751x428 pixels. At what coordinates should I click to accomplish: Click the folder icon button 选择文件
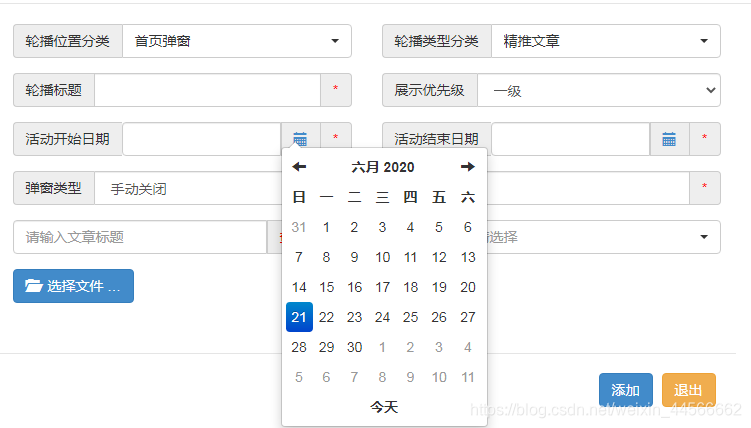click(x=73, y=286)
